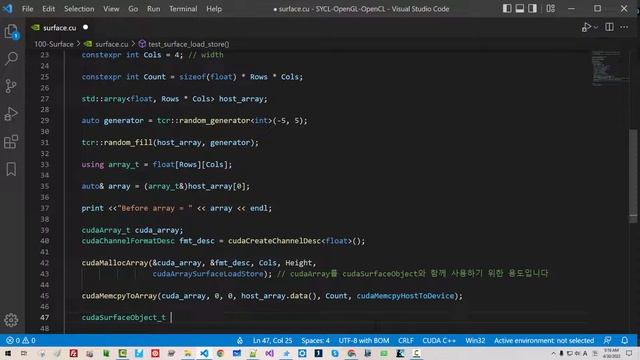Click 'cudaSurfaceObject_t' on line 47
The image size is (640, 360).
124,317
